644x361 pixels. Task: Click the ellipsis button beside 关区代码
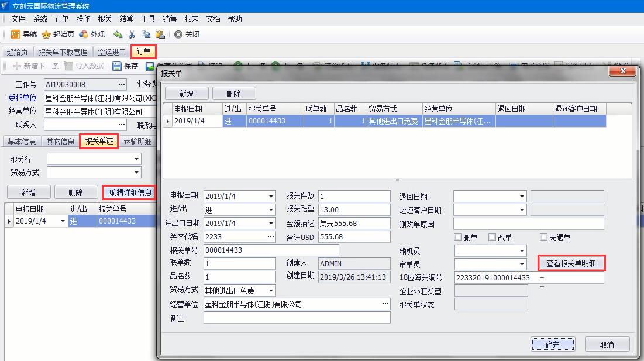pyautogui.click(x=270, y=237)
